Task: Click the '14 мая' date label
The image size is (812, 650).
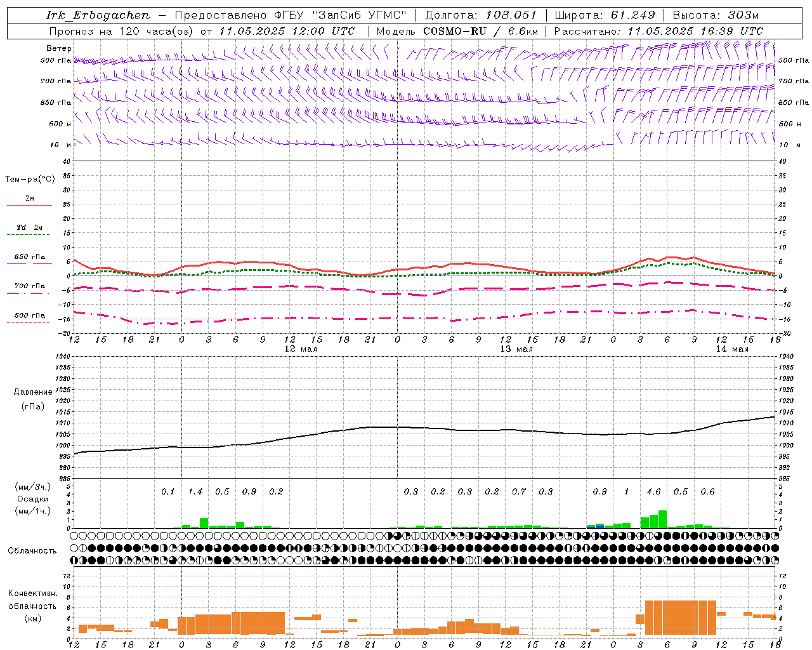Action: 732,349
